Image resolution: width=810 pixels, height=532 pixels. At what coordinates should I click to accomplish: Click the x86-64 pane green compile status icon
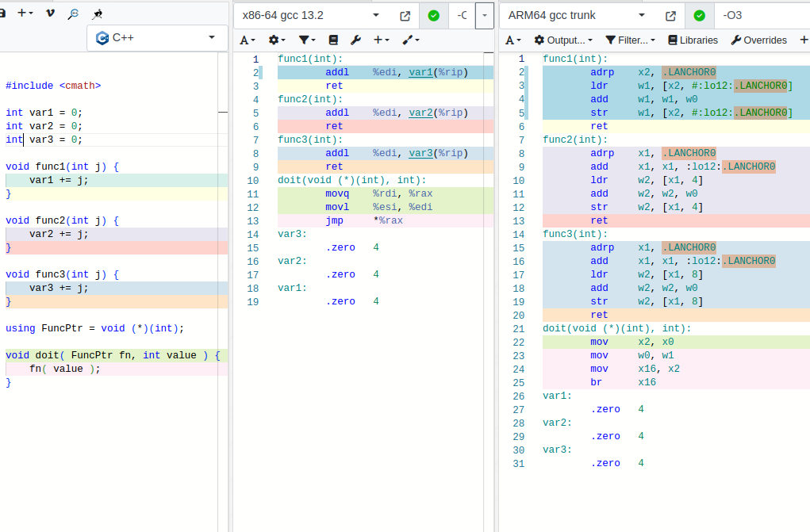click(433, 16)
